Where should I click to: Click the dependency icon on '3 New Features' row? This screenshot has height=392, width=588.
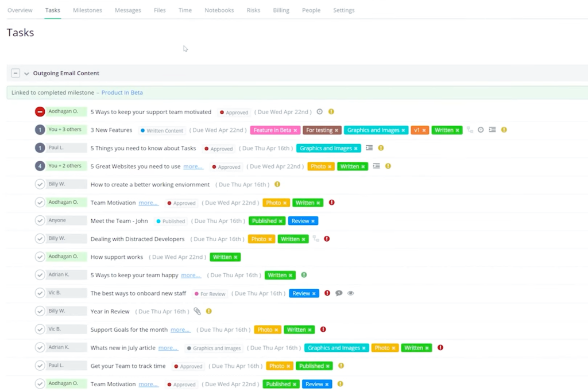(x=470, y=130)
